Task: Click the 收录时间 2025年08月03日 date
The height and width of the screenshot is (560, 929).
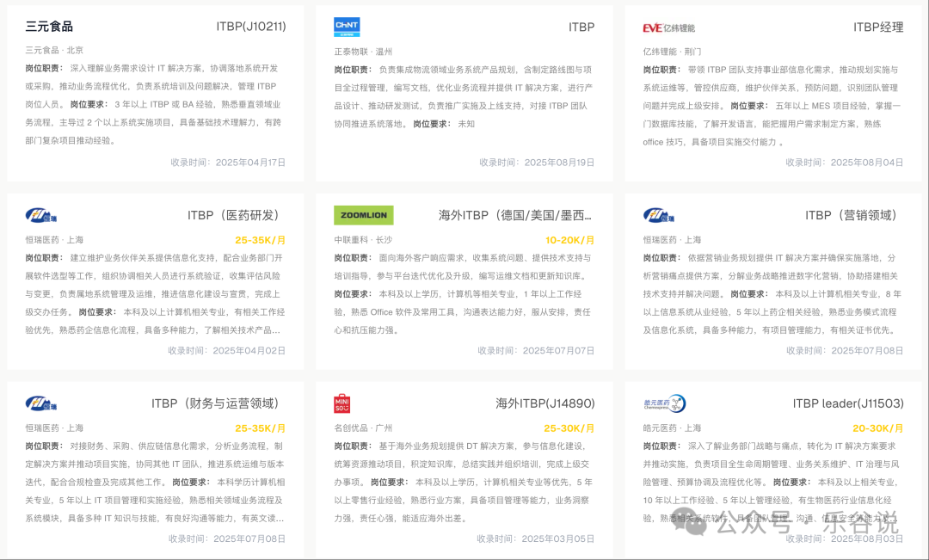Action: pos(845,538)
